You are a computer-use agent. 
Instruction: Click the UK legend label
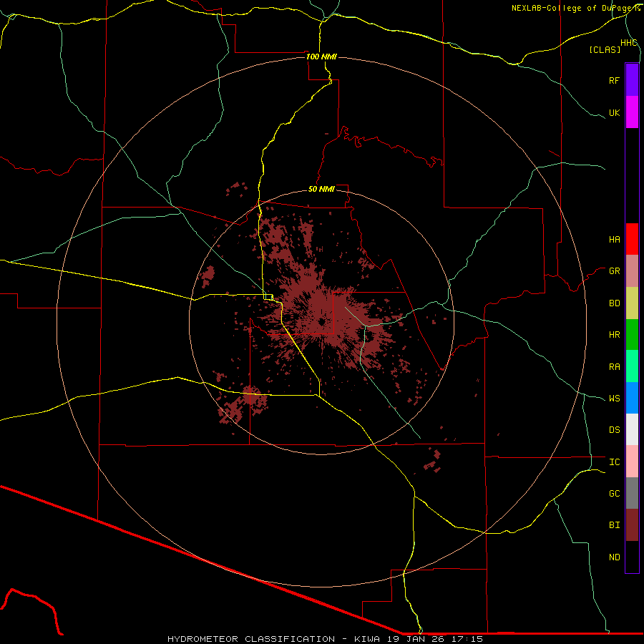tap(614, 112)
